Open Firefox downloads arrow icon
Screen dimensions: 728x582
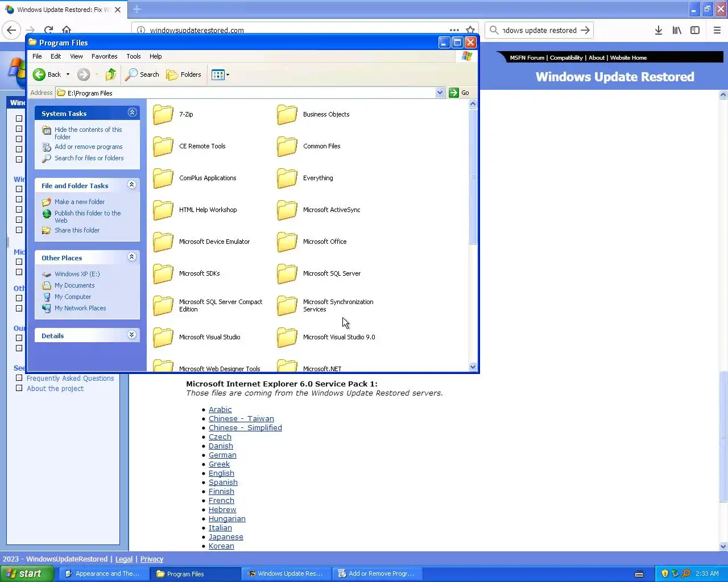coord(658,30)
